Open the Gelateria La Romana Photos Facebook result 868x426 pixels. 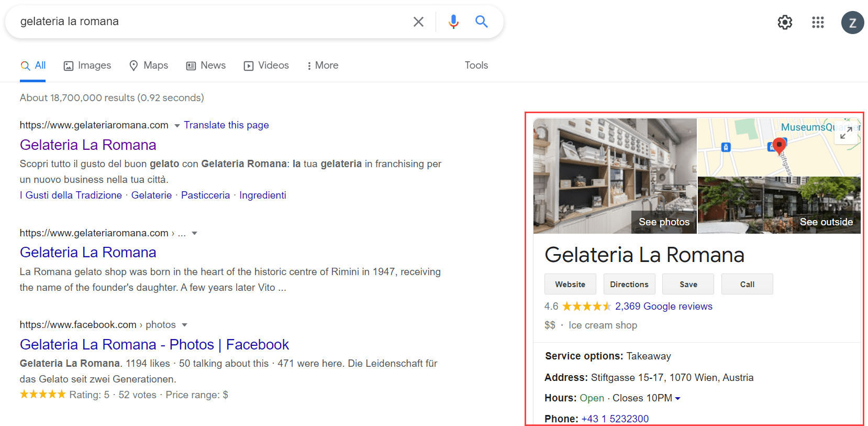point(154,345)
